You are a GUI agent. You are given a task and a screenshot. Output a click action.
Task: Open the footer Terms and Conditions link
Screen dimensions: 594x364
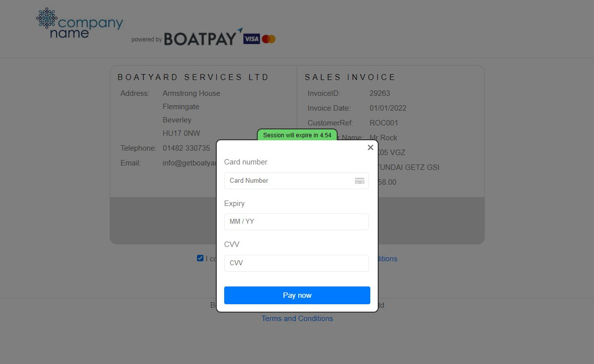(x=297, y=319)
